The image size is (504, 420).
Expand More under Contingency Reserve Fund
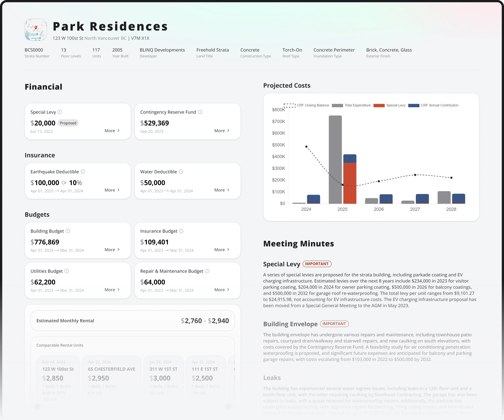click(221, 131)
